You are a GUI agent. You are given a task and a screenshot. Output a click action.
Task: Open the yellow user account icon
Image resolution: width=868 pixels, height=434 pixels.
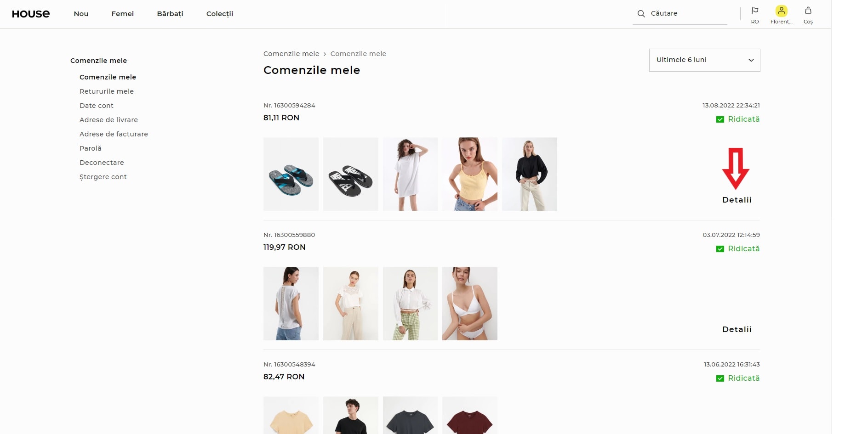pos(782,11)
